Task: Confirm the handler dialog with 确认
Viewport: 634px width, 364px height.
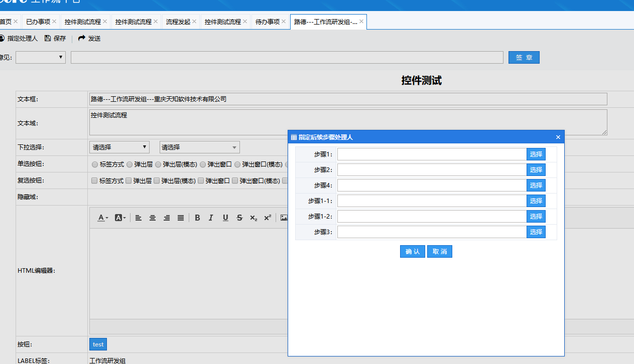Action: (x=413, y=252)
